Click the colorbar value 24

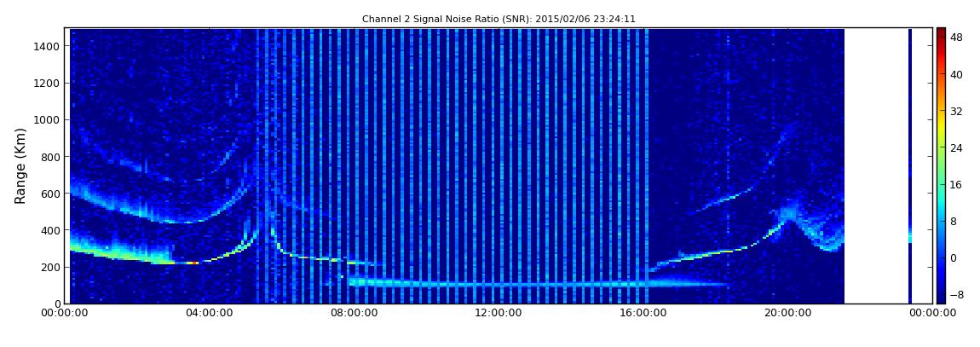tap(956, 148)
